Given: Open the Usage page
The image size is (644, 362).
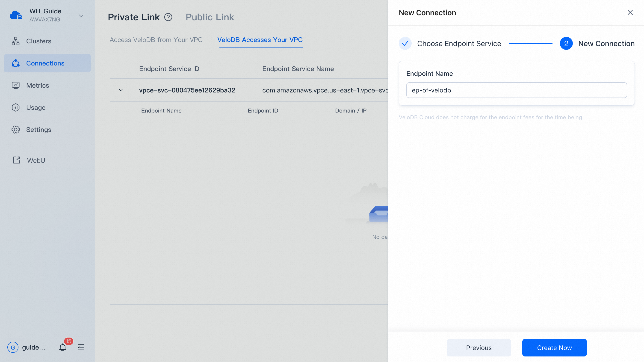Looking at the screenshot, I should [36, 107].
